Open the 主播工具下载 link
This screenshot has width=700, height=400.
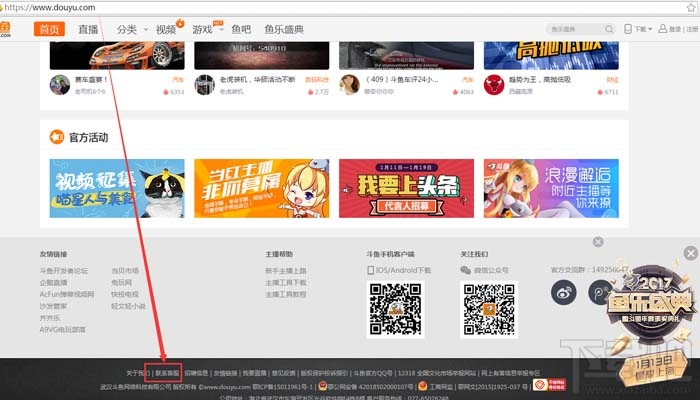point(286,283)
